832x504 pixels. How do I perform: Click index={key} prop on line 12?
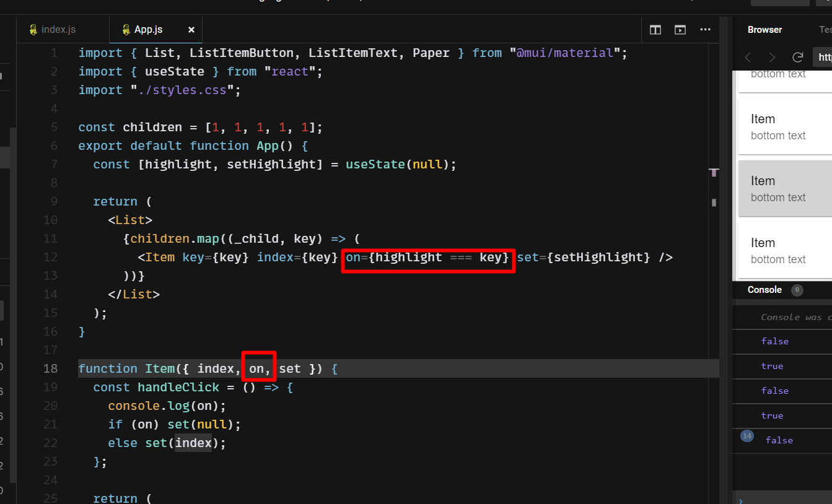(297, 257)
